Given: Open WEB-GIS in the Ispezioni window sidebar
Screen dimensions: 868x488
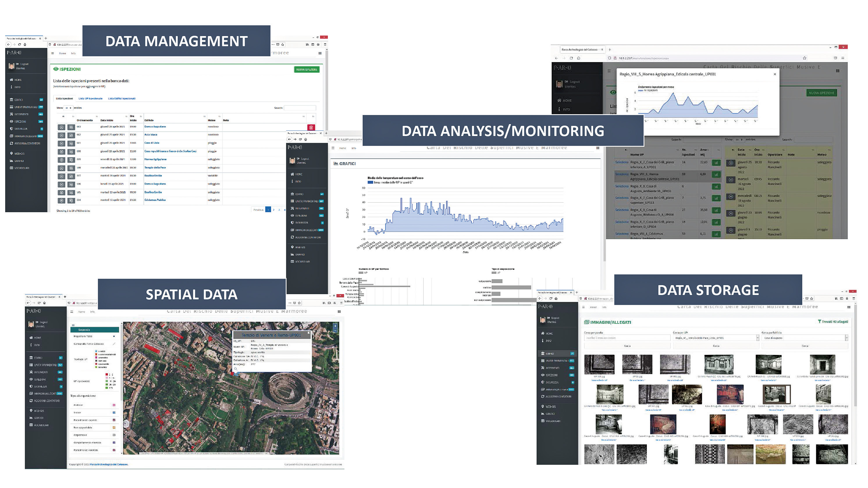Looking at the screenshot, I should pyautogui.click(x=17, y=153).
